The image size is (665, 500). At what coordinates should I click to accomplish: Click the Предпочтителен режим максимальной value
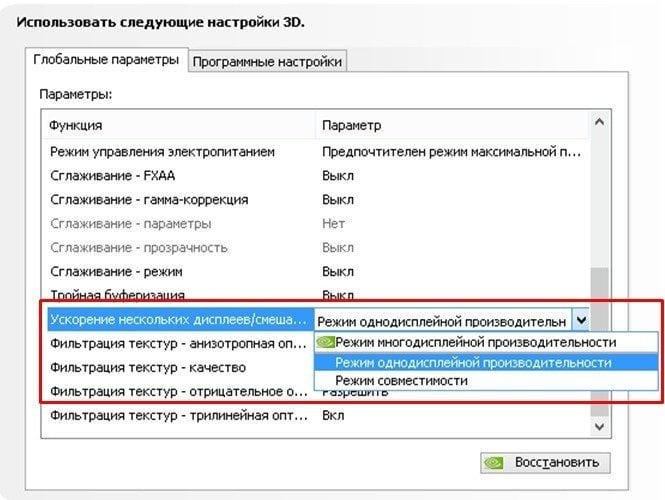(x=451, y=152)
